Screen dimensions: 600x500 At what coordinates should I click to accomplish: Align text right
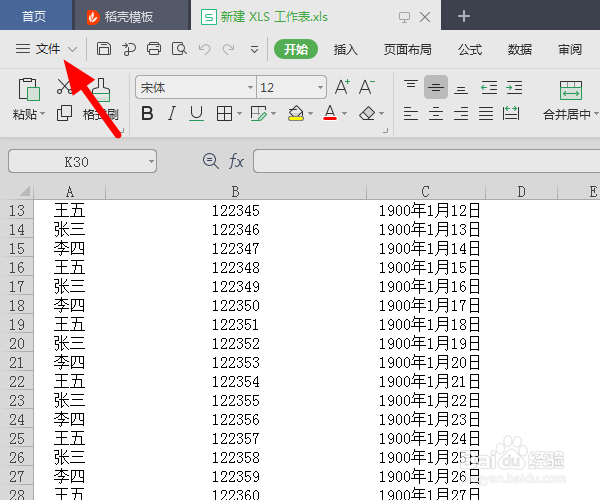pos(461,114)
